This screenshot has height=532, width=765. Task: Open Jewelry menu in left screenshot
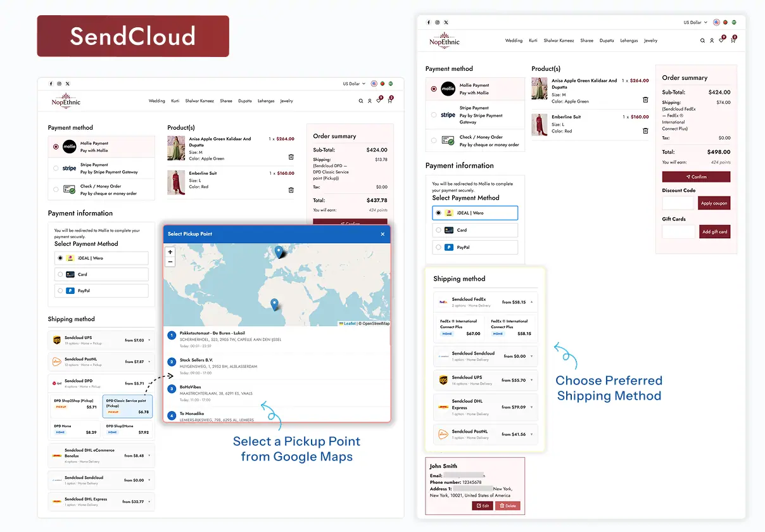pyautogui.click(x=286, y=101)
